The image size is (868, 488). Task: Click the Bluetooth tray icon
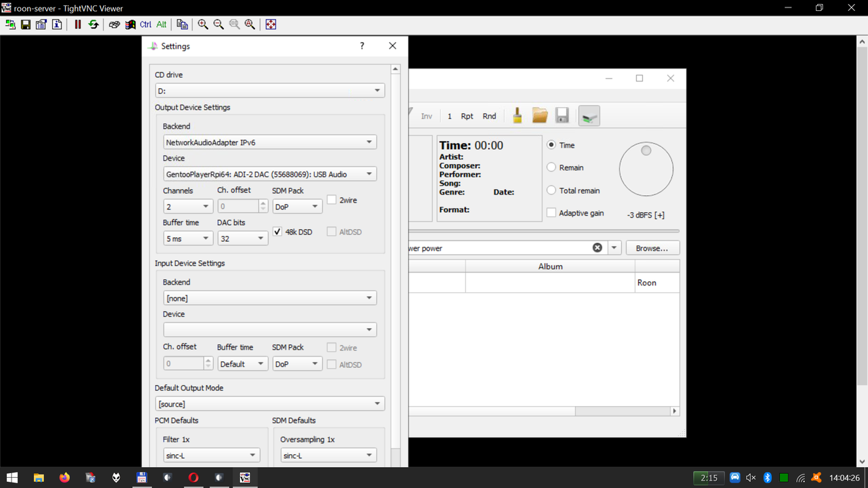click(x=768, y=478)
